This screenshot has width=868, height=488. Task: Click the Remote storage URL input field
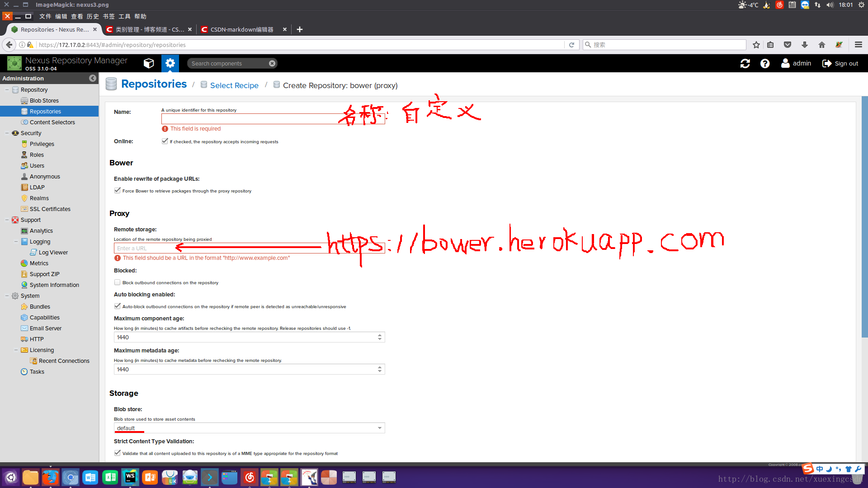coord(248,248)
